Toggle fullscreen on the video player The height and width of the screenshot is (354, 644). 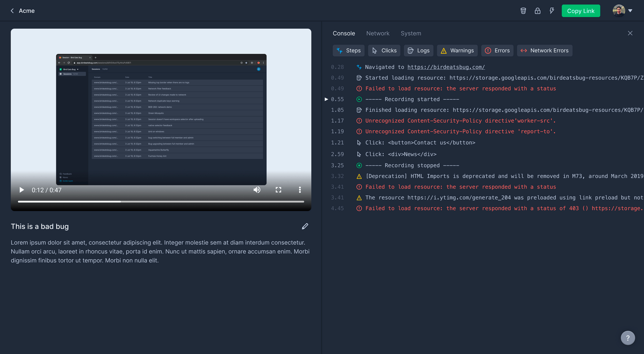coord(278,189)
